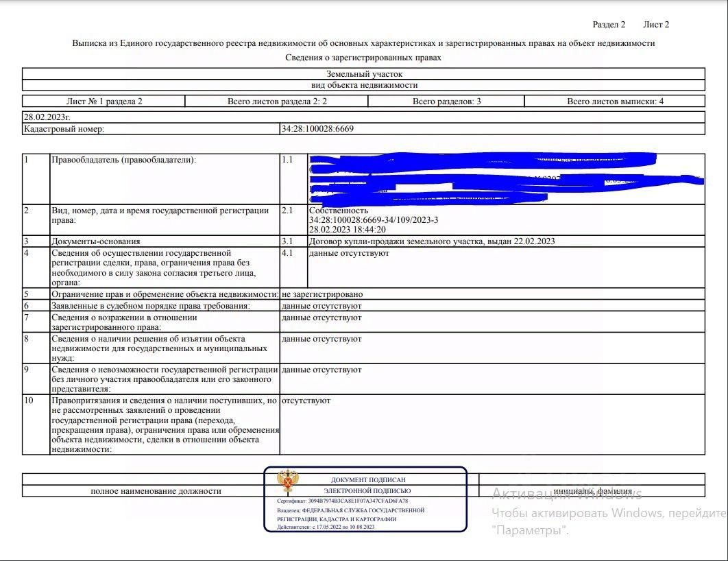Click the "Лист № 1 раздела 2" cell
728x561 pixels.
pyautogui.click(x=104, y=102)
